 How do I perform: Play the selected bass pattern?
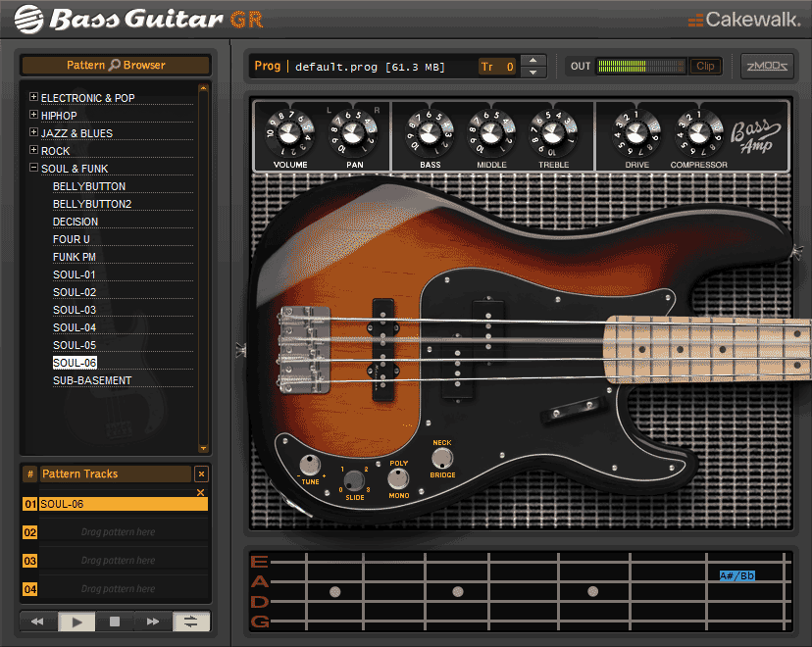pos(76,622)
